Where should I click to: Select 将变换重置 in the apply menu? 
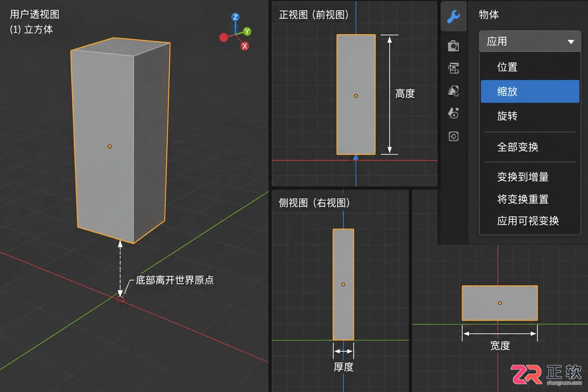click(530, 199)
